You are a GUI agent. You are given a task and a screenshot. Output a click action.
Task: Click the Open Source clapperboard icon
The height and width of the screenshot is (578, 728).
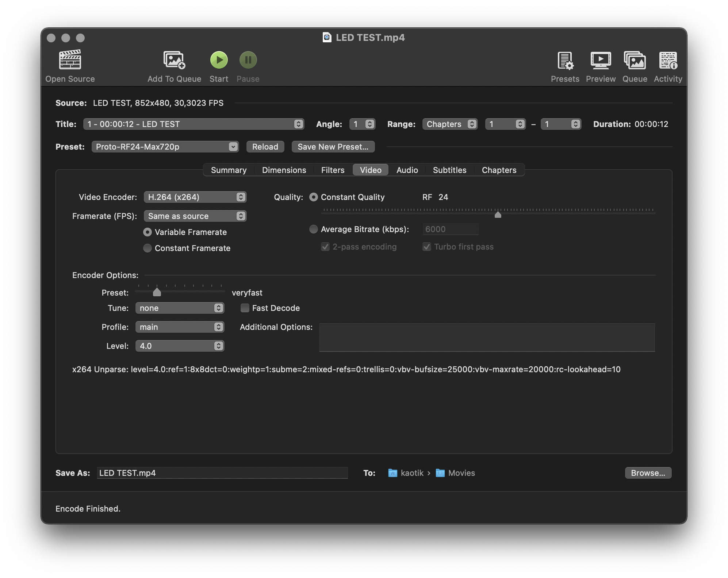[x=70, y=60]
